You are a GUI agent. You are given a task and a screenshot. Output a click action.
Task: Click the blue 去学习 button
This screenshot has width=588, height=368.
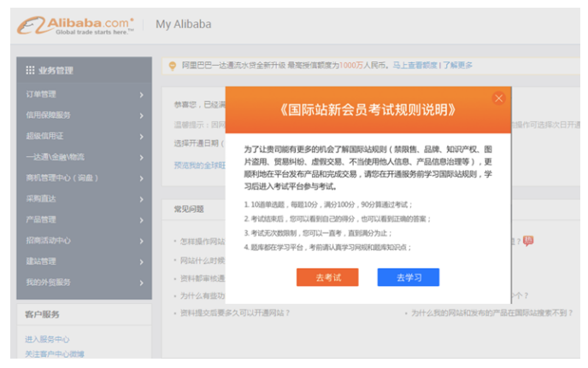(x=409, y=277)
